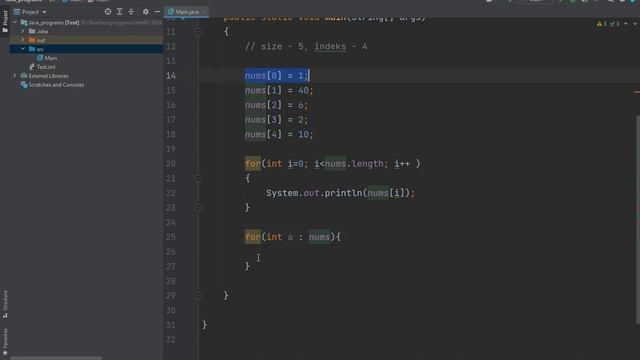This screenshot has height=360, width=640.
Task: Expand External Libraries node arrow
Action: click(x=15, y=76)
